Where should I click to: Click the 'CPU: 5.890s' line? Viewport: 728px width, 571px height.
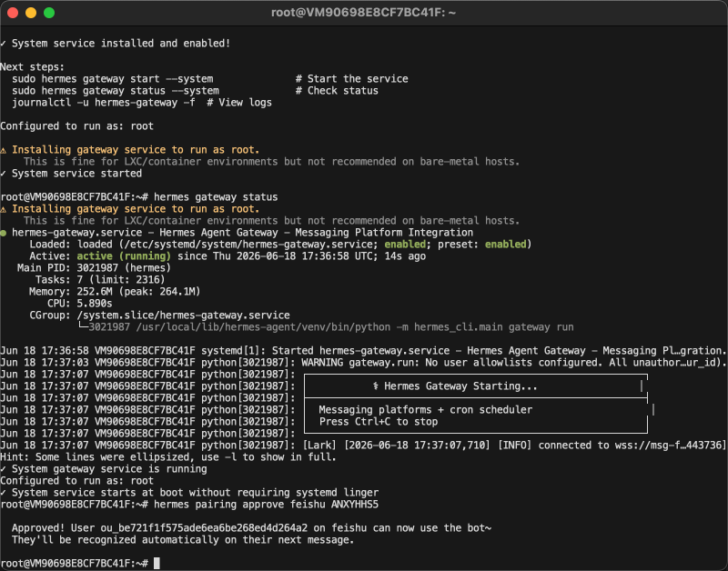(x=79, y=304)
